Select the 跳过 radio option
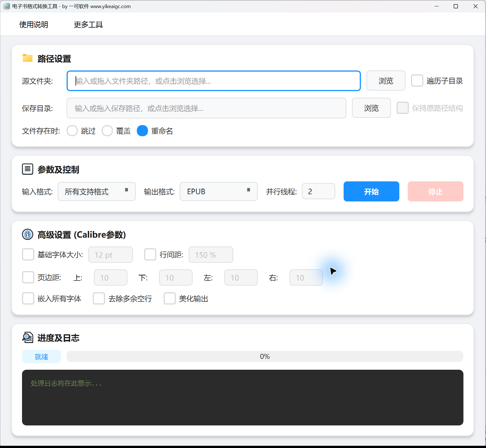This screenshot has width=486, height=448. [72, 131]
